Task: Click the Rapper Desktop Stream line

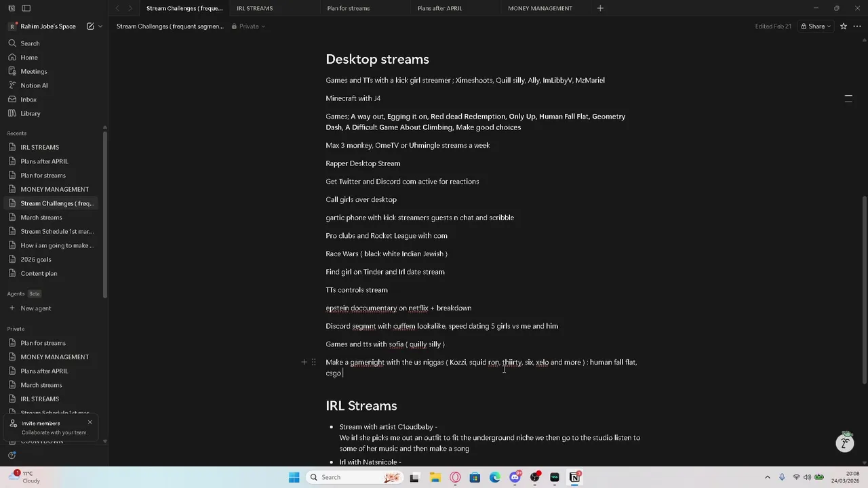Action: pos(363,163)
